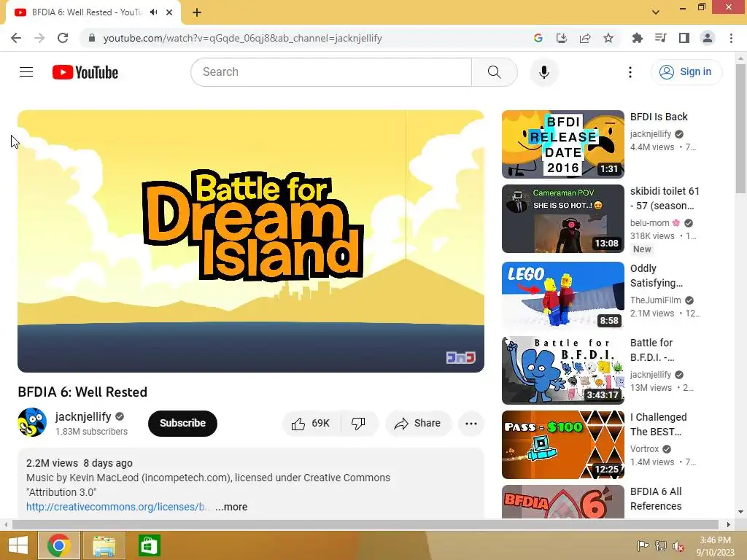
Task: View site information lock icon
Action: pyautogui.click(x=92, y=38)
